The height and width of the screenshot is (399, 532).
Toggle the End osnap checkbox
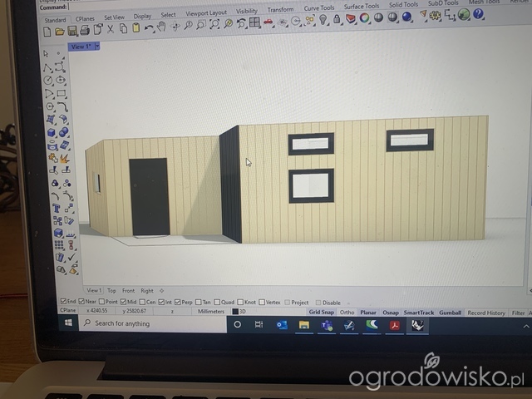tap(63, 301)
